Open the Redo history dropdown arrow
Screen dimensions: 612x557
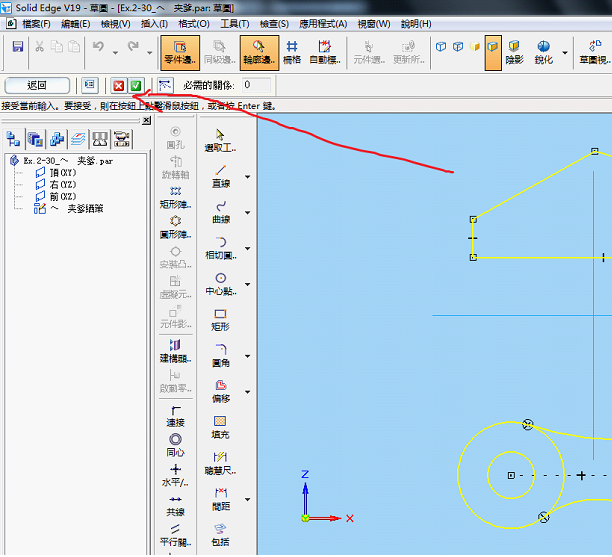149,53
